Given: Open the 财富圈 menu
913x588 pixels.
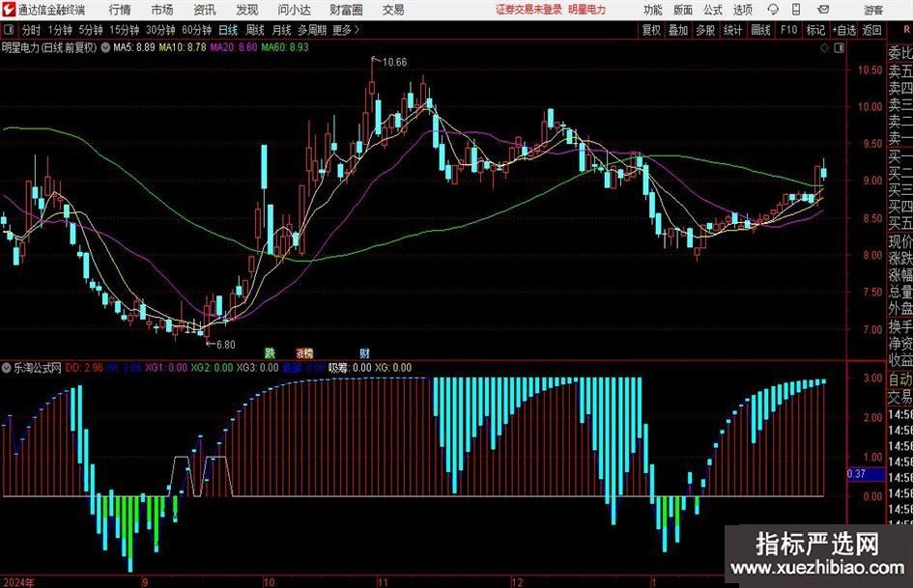Looking at the screenshot, I should point(346,10).
